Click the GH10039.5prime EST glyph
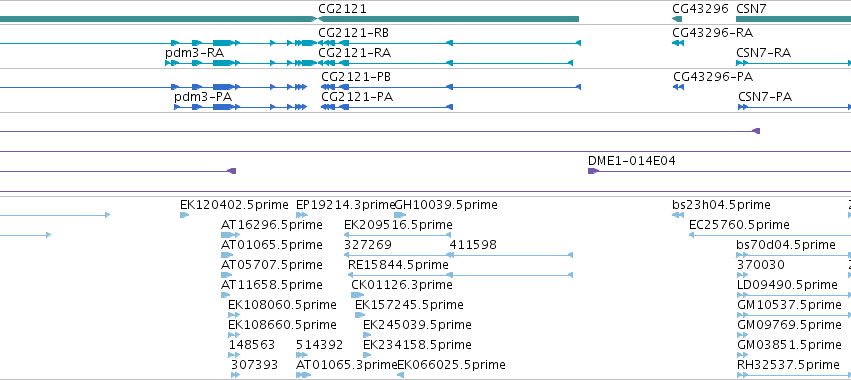 coord(400,215)
